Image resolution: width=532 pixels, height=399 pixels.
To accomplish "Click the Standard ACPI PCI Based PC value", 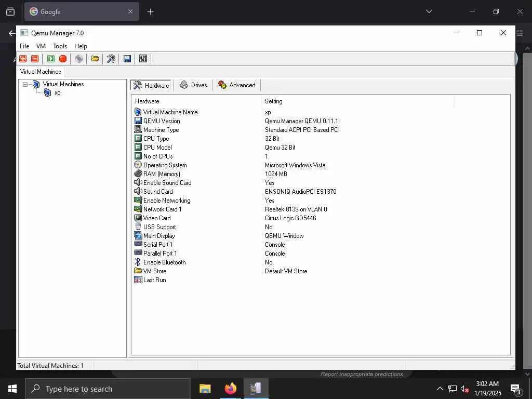I will (x=301, y=129).
